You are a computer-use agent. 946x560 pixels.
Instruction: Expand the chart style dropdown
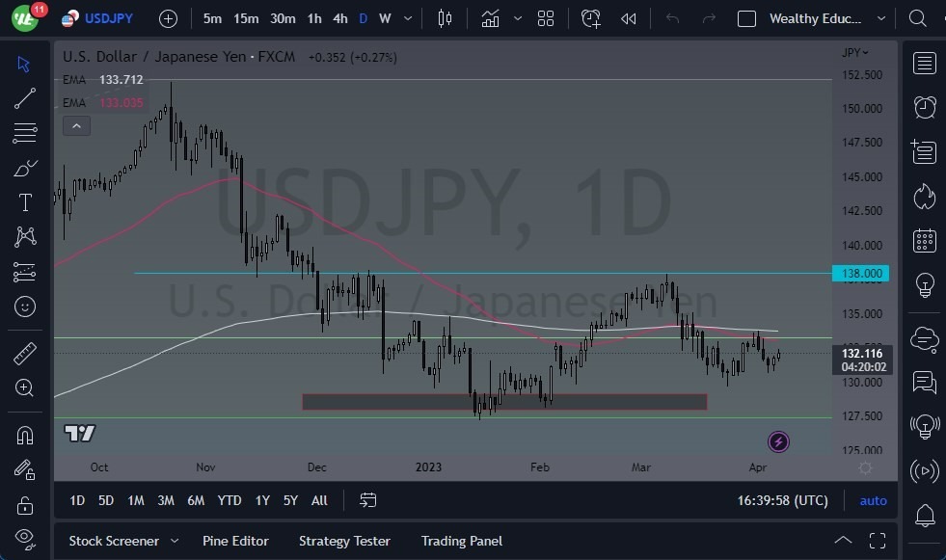coord(518,17)
